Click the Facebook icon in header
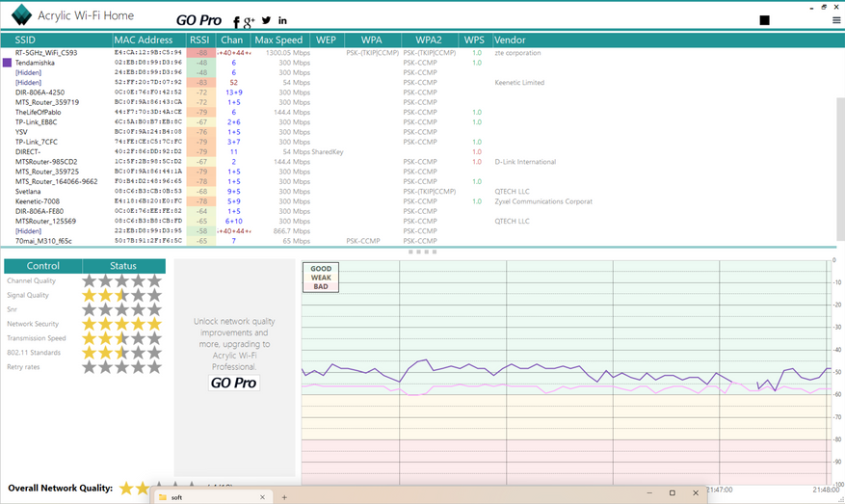845x504 pixels. (x=236, y=21)
